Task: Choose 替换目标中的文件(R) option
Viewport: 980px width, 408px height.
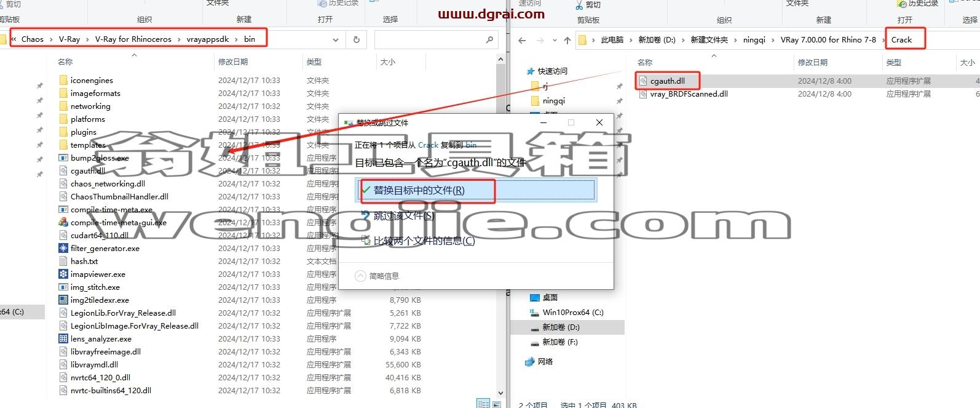Action: click(x=475, y=190)
